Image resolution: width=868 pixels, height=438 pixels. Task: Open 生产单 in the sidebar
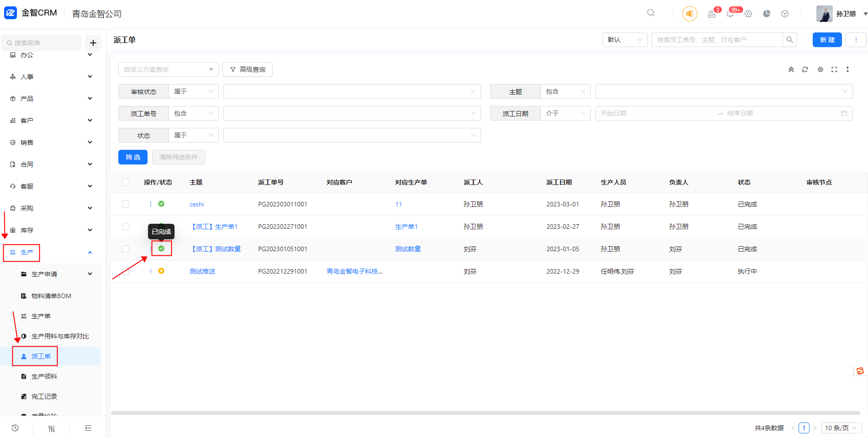tap(41, 316)
